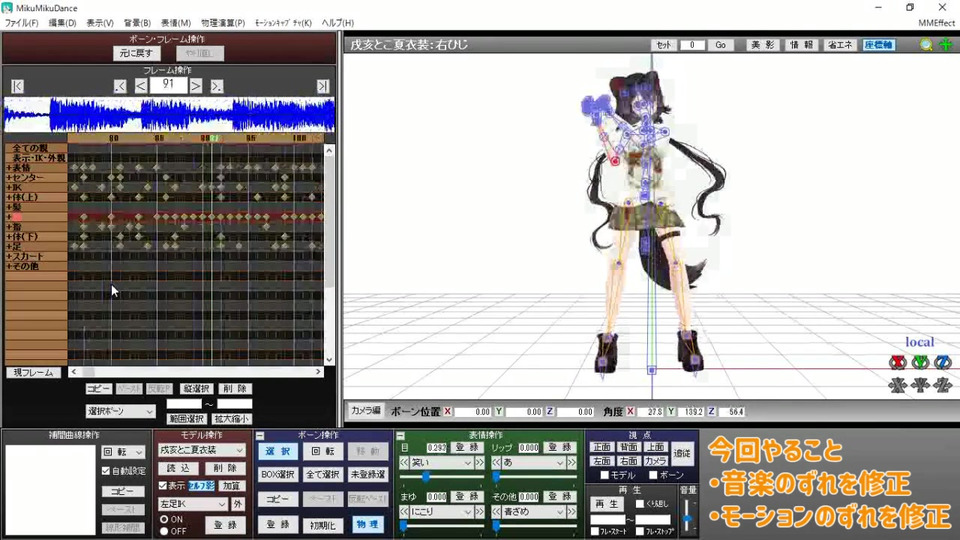Viewport: 960px width, 540px height.
Task: Click the 再生 play button
Action: 607,504
